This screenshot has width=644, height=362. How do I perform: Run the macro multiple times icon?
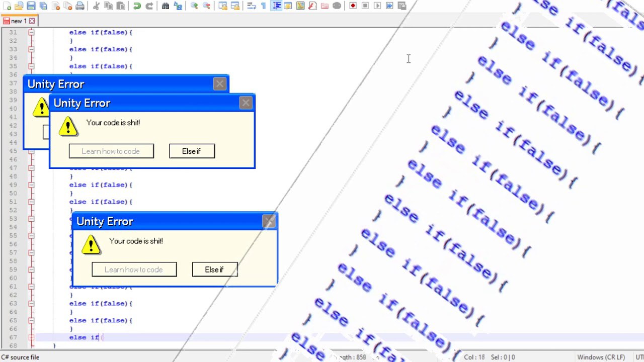(389, 6)
